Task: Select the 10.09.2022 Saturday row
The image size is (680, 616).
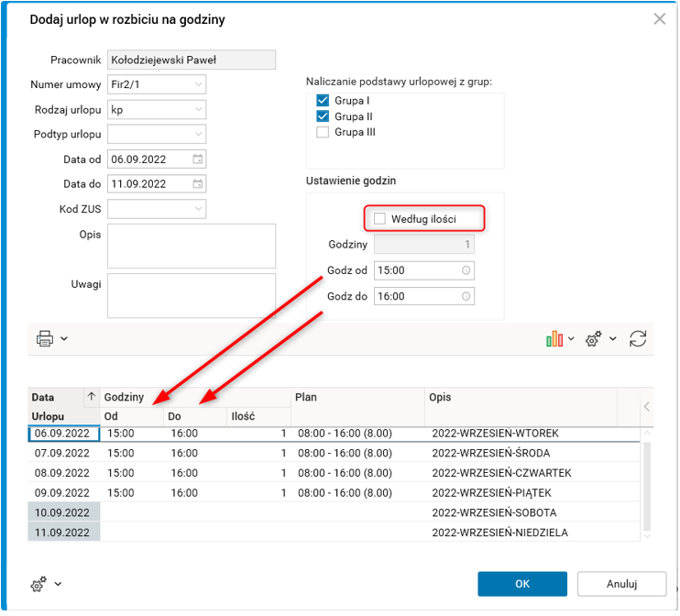Action: [x=334, y=512]
